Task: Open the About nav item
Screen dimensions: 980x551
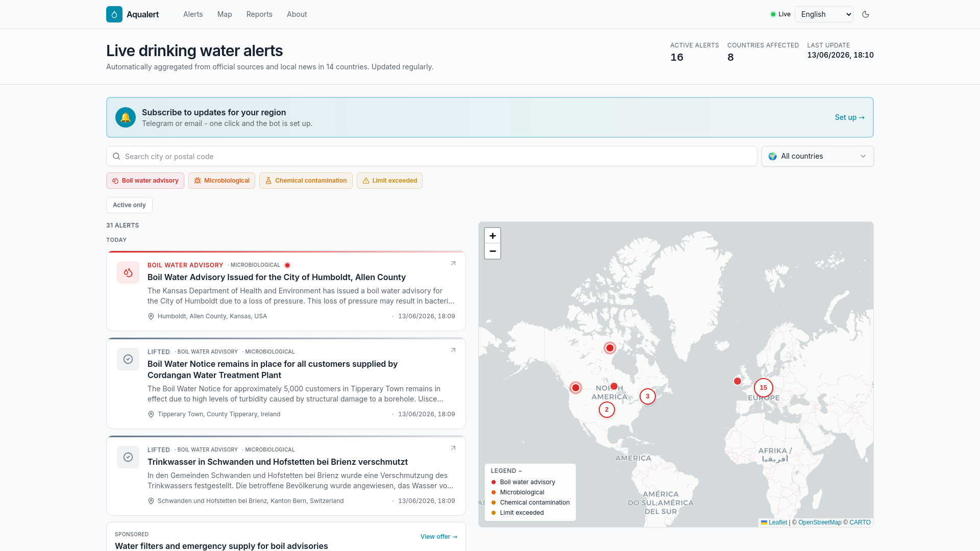Action: click(x=297, y=14)
